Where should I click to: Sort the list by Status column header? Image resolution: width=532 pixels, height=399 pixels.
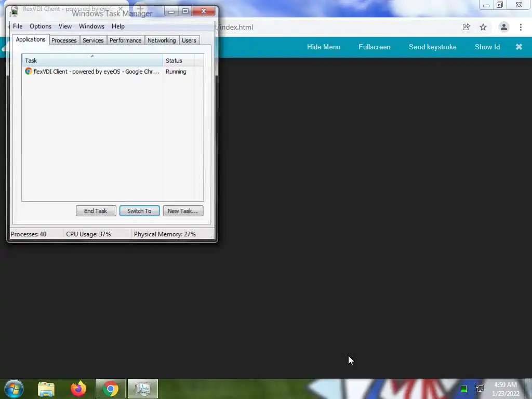178,60
